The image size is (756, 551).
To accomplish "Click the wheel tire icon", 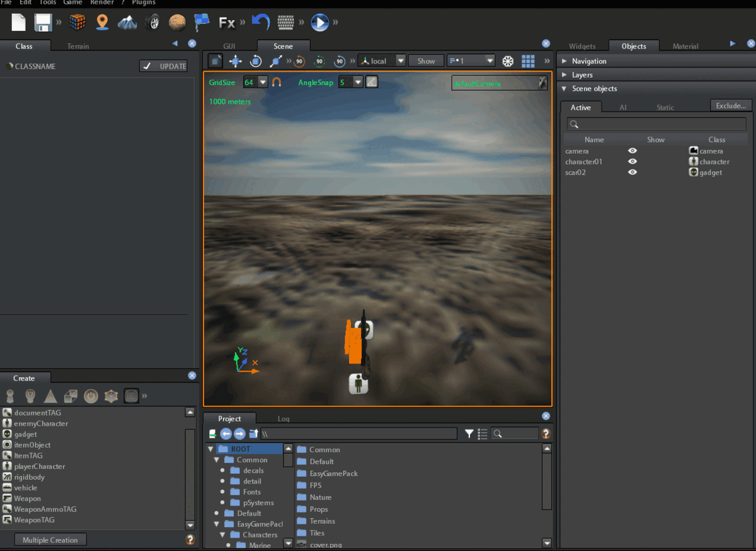I will (152, 23).
